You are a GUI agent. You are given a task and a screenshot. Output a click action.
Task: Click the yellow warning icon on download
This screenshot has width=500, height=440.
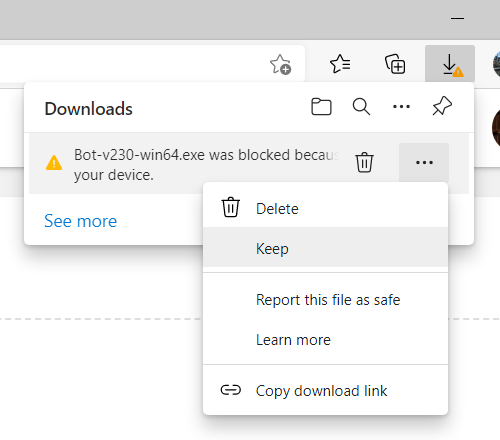pos(54,163)
